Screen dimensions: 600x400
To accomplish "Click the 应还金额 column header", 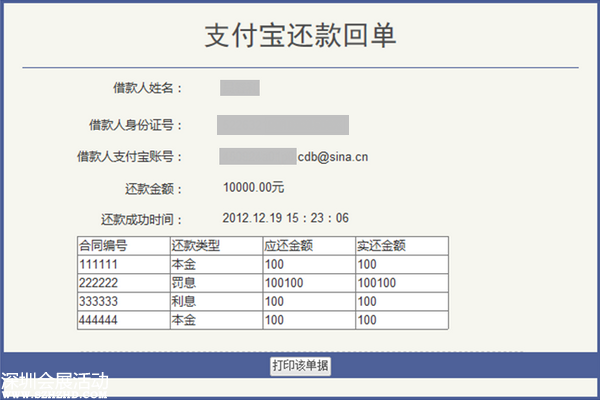I will (309, 246).
